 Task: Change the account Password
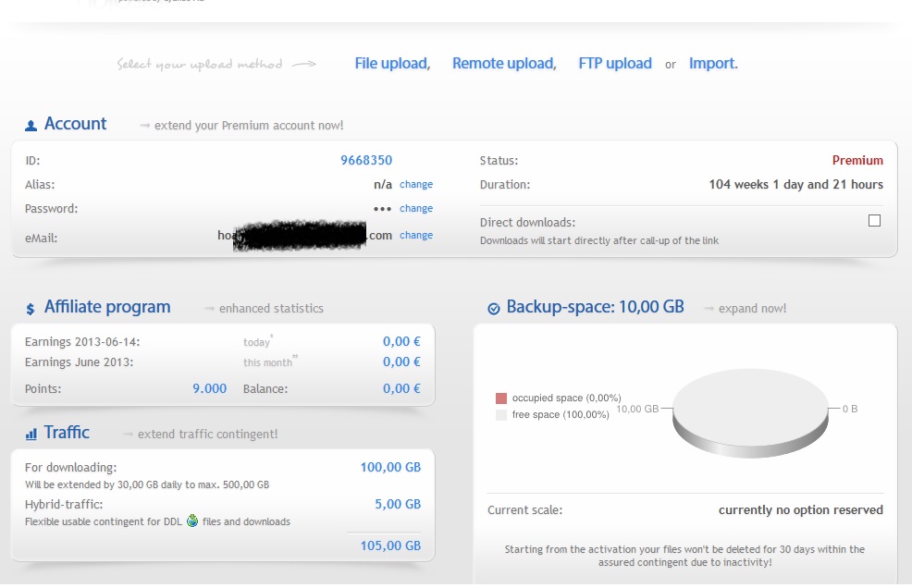(416, 209)
